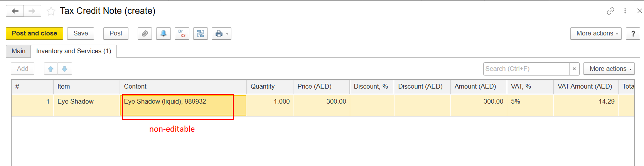Viewport: 644px width, 166px height.
Task: Open attached files paperclip icon
Action: (x=145, y=34)
